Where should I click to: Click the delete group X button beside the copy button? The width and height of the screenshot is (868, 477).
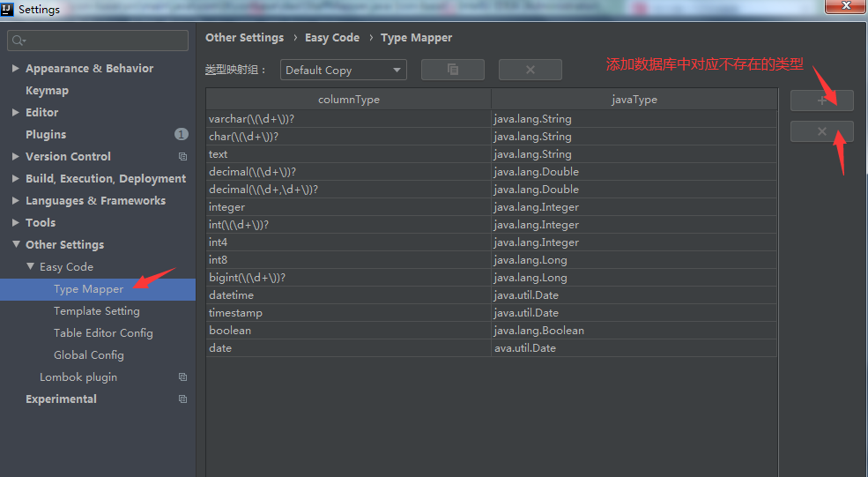tap(530, 70)
